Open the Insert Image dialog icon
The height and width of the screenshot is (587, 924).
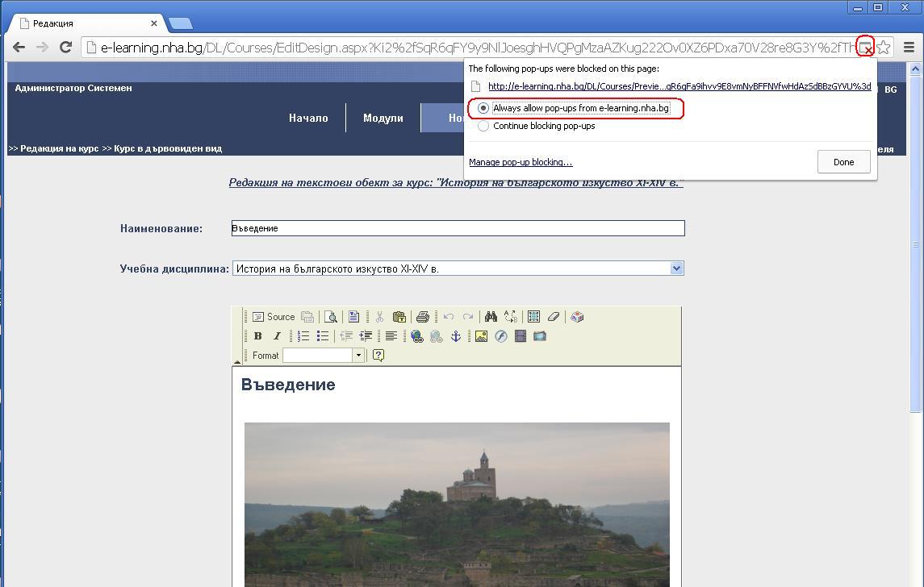[x=481, y=336]
